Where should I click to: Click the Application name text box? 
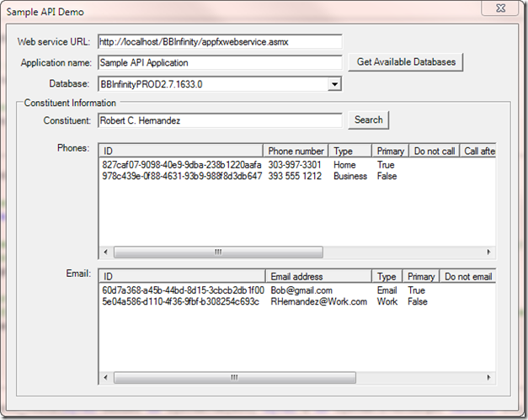click(x=219, y=62)
